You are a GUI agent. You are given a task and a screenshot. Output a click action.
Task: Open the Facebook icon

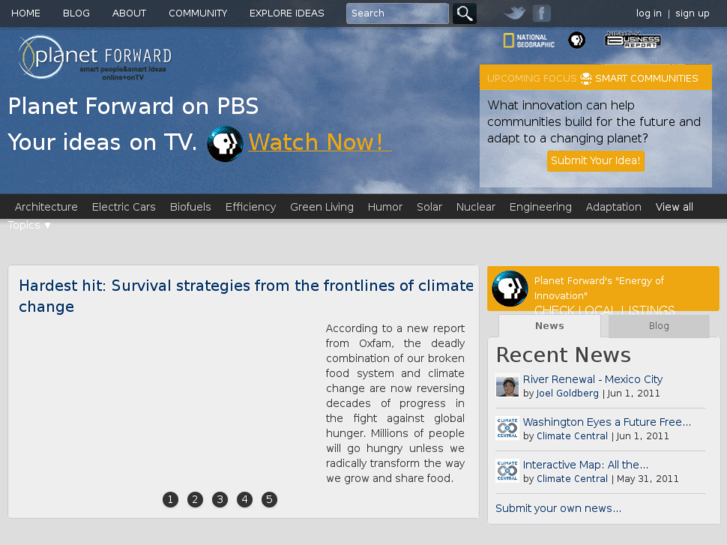click(x=541, y=13)
